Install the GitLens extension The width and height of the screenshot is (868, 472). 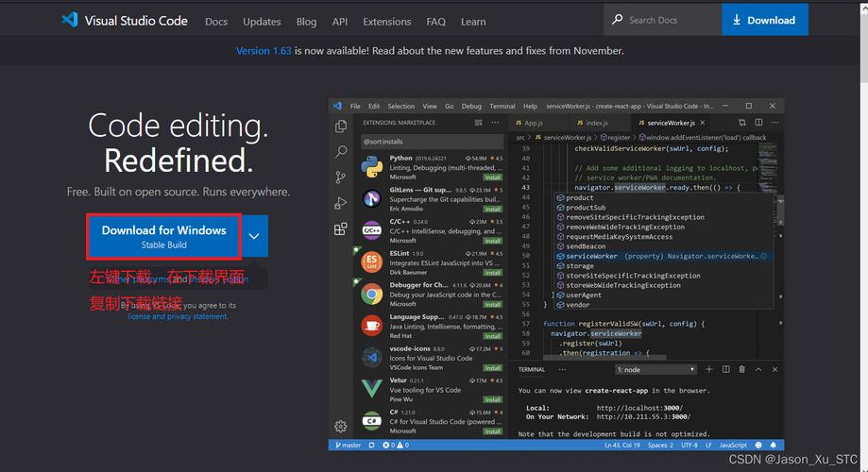coord(493,210)
